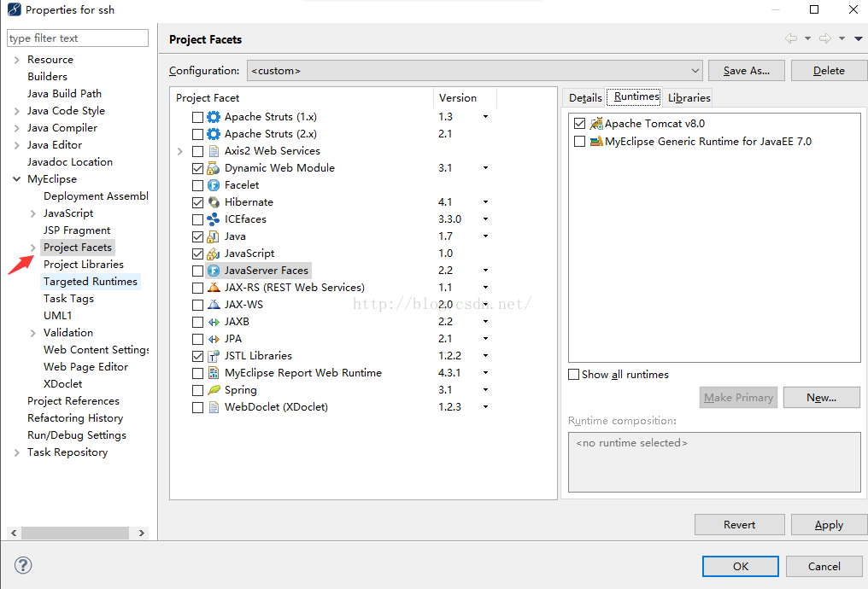868x589 pixels.
Task: Click the Apache Struts (1.x) facet icon
Action: coord(214,117)
